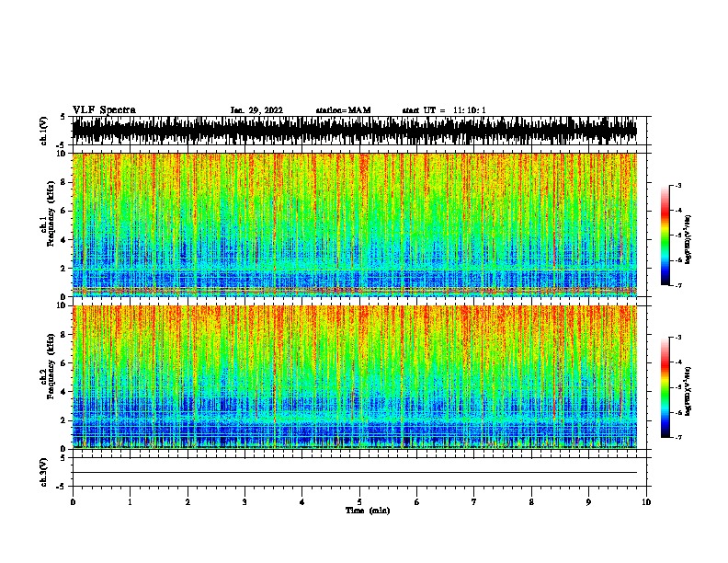The image size is (728, 563).
Task: Click the lower color bar's log(PSD) label
Action: point(688,391)
